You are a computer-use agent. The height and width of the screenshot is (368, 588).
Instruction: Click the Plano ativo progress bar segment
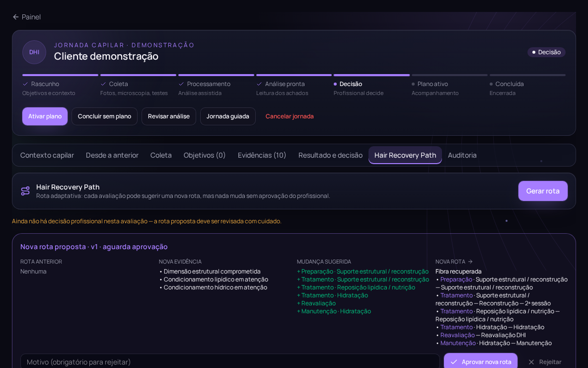point(449,75)
